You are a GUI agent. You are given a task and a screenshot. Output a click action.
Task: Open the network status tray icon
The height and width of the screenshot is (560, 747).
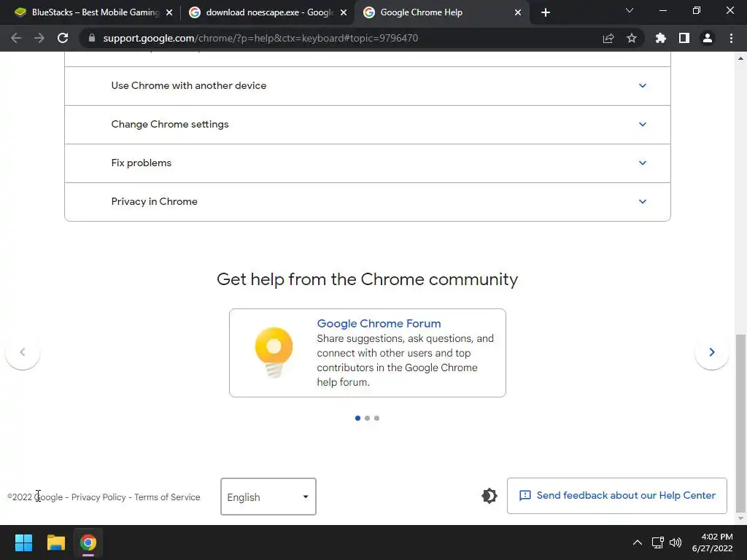(658, 542)
